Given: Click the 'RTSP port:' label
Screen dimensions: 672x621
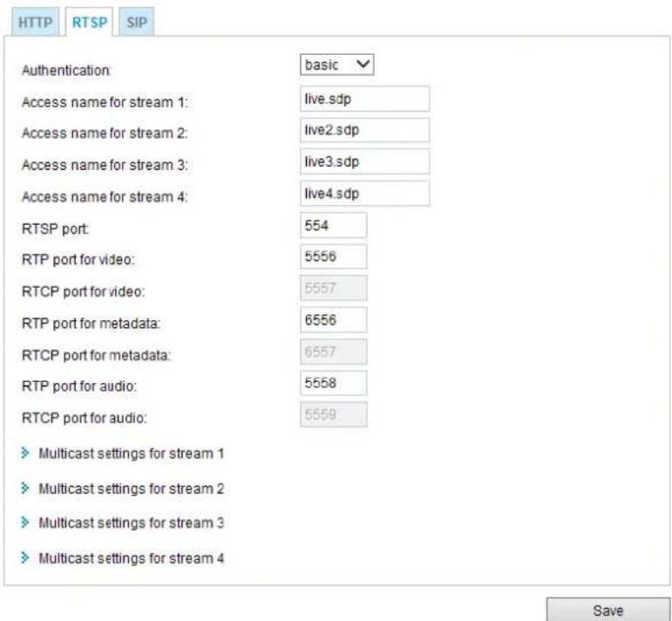Looking at the screenshot, I should (55, 229).
